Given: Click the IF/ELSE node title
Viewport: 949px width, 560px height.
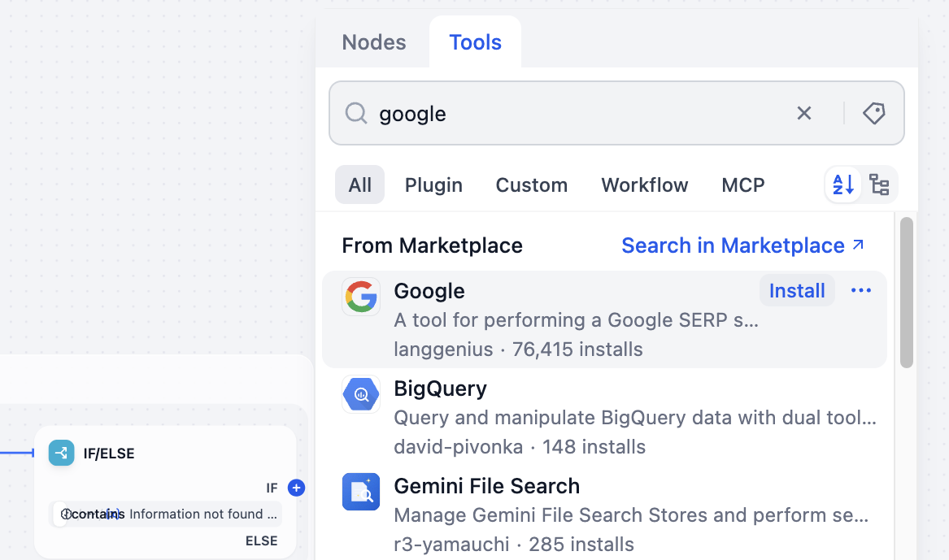Looking at the screenshot, I should pos(109,454).
